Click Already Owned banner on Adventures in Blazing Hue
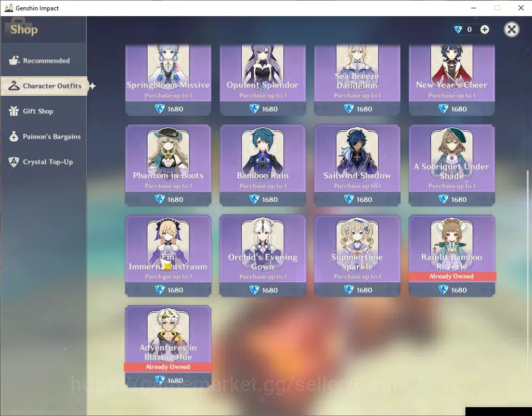Viewport: 532px width, 416px height. [x=168, y=367]
